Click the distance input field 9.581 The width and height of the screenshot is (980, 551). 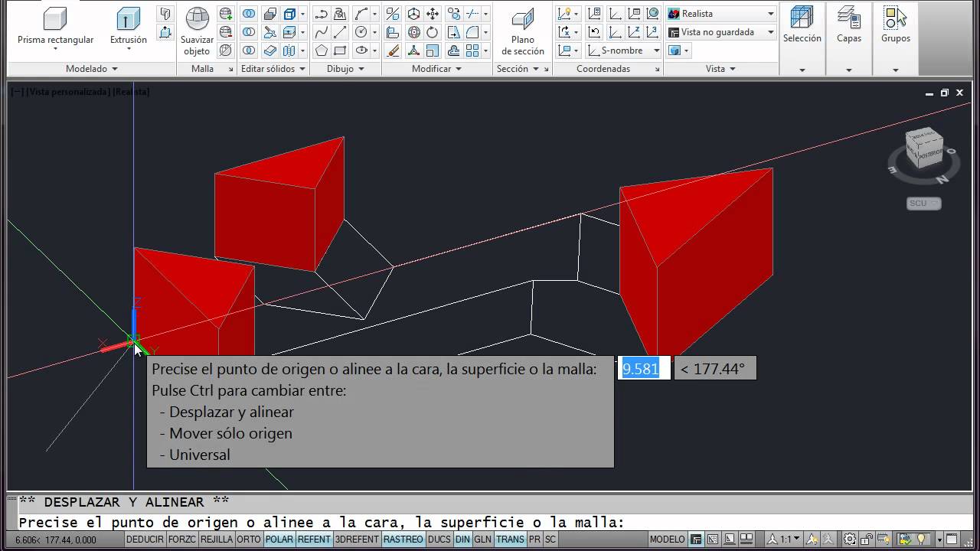pyautogui.click(x=644, y=369)
